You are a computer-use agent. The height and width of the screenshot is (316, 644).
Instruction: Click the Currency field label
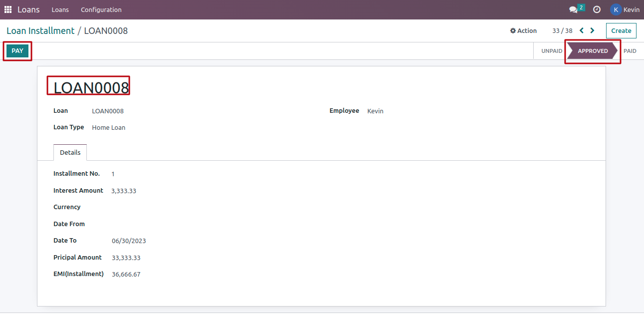pos(67,207)
